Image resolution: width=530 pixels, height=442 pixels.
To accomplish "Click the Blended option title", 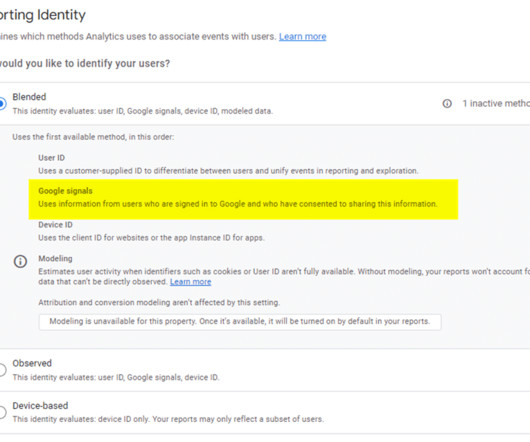I will click(x=29, y=97).
